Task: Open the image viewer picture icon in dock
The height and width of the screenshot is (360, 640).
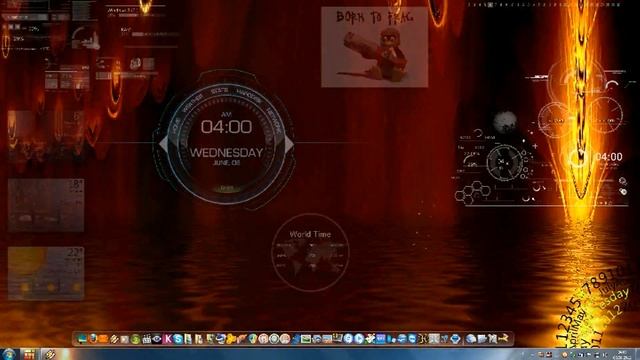Action: pyautogui.click(x=306, y=339)
